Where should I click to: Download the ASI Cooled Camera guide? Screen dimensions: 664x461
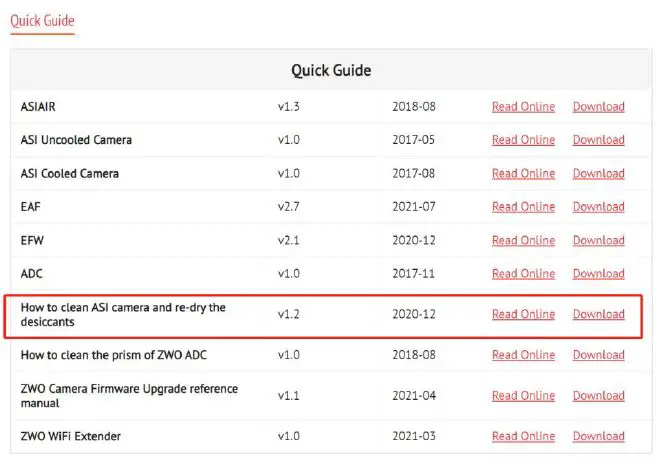pyautogui.click(x=598, y=174)
